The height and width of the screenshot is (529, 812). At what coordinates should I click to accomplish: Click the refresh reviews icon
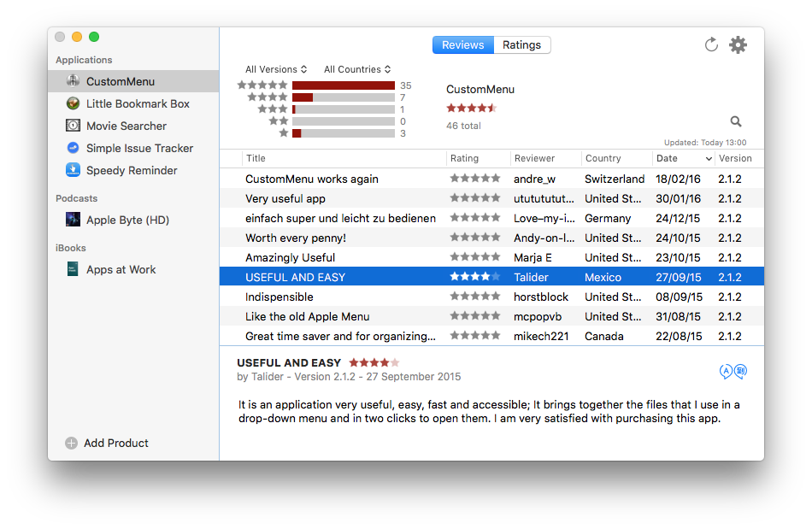coord(711,45)
